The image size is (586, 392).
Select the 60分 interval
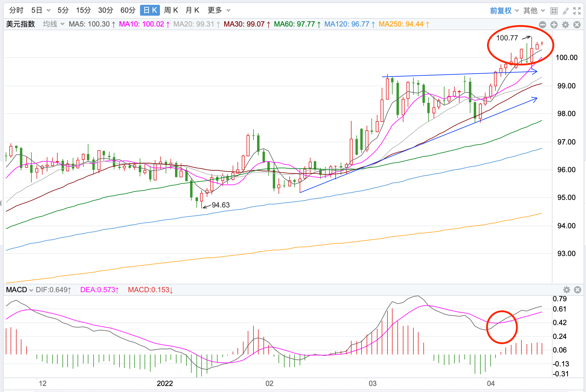point(128,11)
